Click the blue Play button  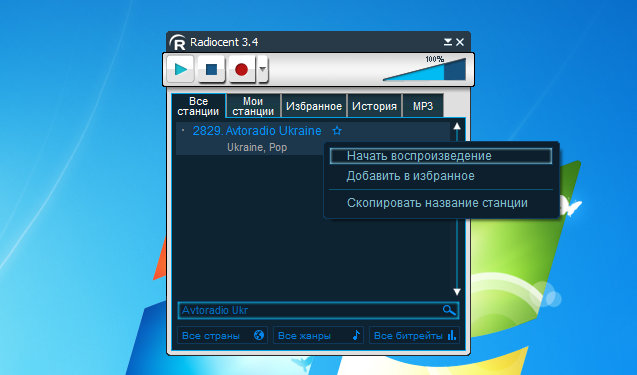point(180,69)
